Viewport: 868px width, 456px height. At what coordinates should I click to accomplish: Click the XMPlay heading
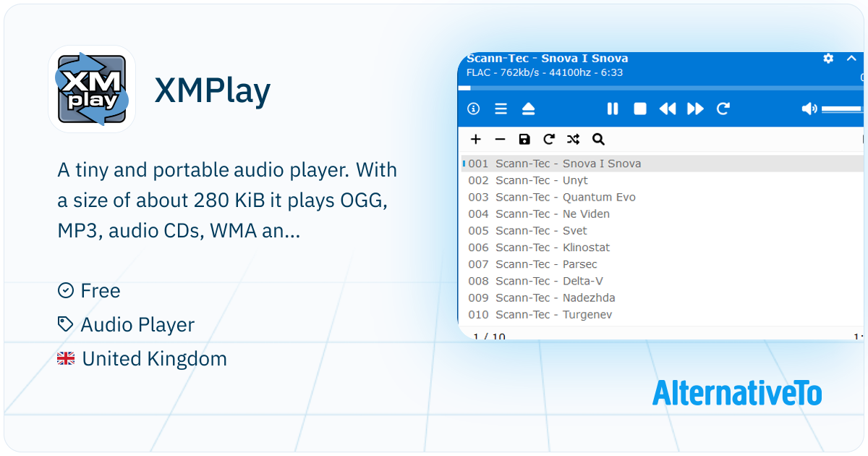click(x=213, y=90)
